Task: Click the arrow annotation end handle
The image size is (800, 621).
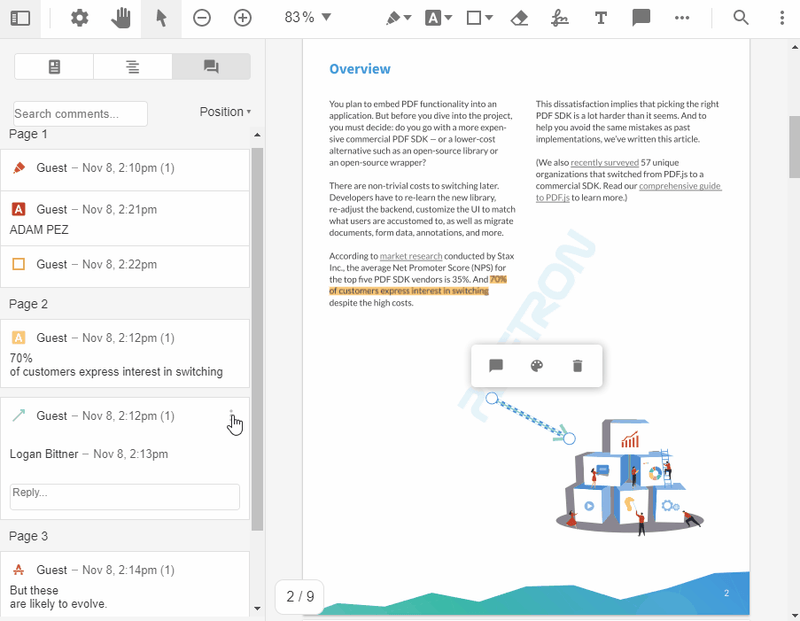Action: [569, 438]
